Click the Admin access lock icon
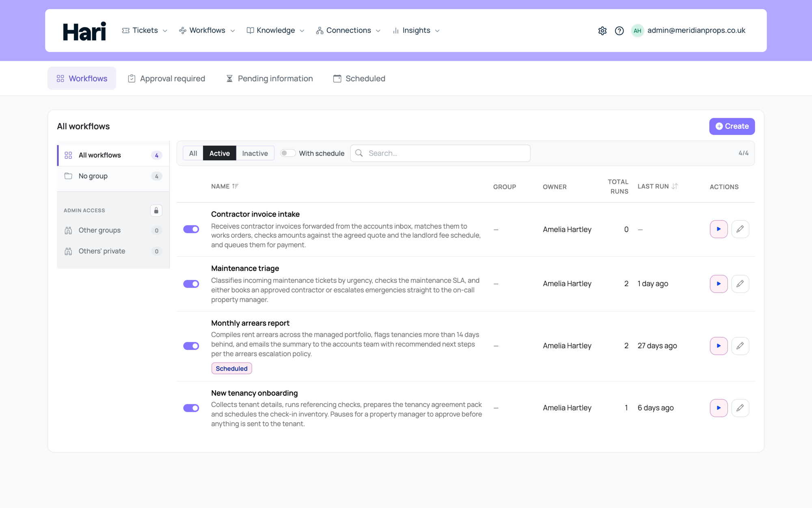Viewport: 812px width, 508px height. pyautogui.click(x=156, y=211)
